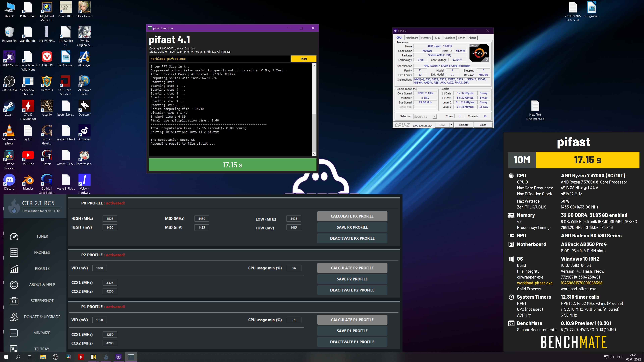Select the CPUID HWMonitor desktop icon
This screenshot has width=644, height=362.
(x=28, y=110)
